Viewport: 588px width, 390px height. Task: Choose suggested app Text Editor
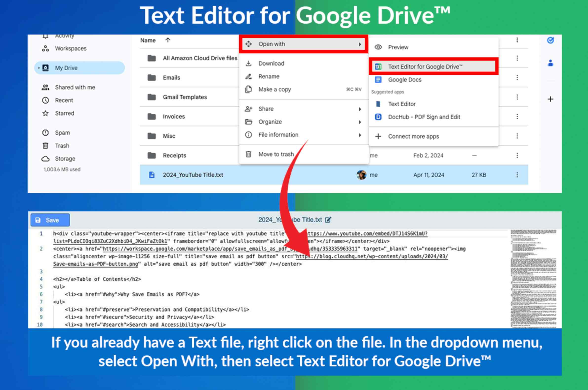tap(433, 104)
